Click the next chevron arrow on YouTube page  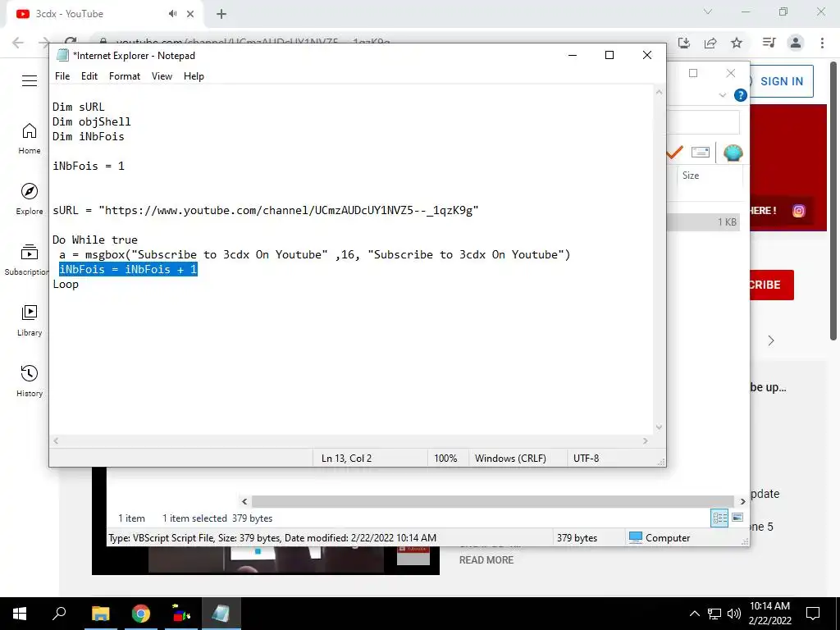coord(771,340)
